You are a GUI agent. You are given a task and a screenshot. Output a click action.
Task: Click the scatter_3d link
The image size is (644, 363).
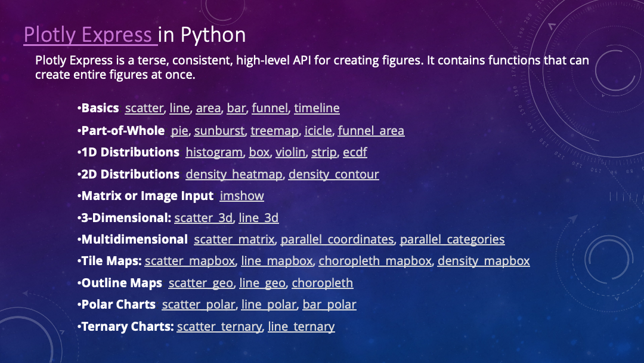point(203,218)
